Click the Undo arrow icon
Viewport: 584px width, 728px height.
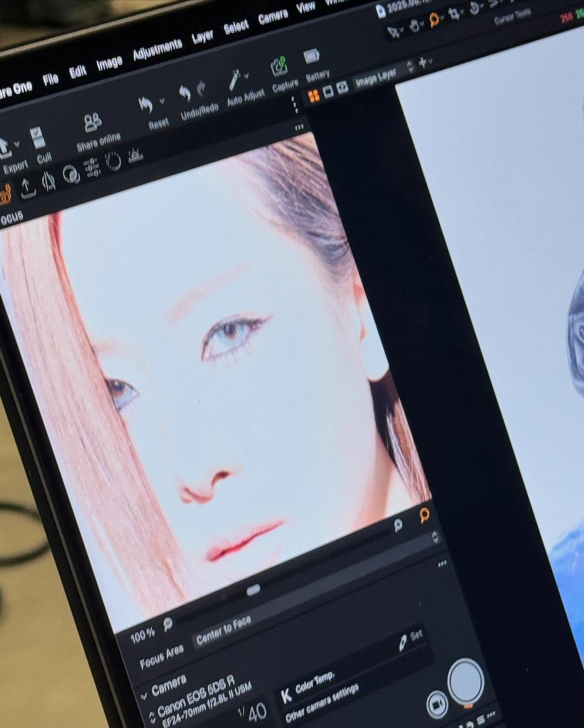pos(185,93)
